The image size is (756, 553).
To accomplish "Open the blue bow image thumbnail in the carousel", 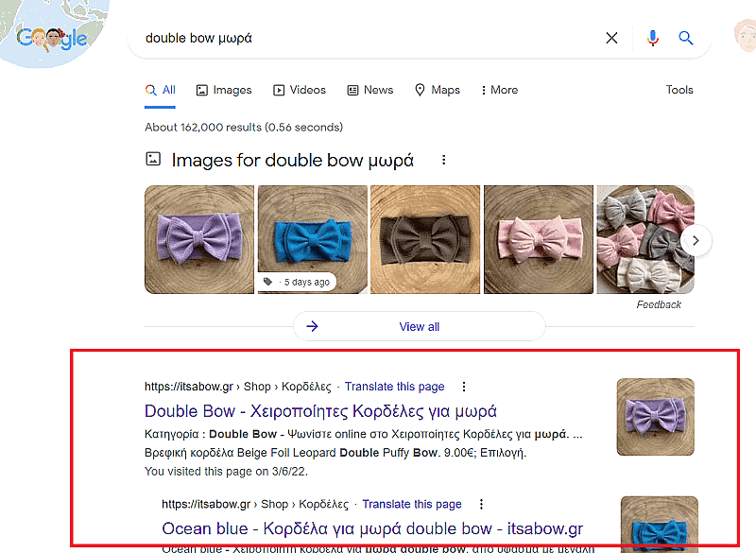I will [313, 239].
